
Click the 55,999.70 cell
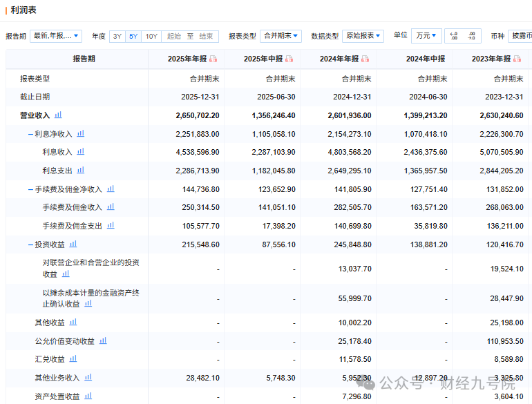355,298
